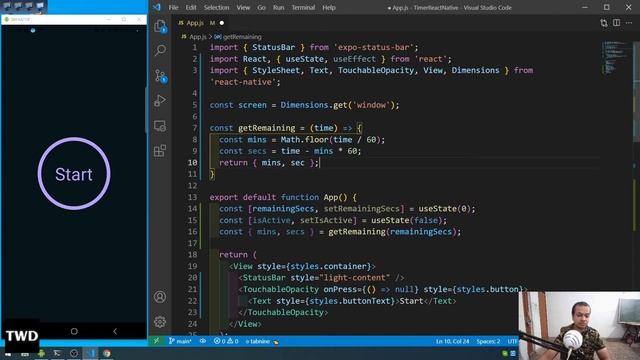Screen dimensions: 640x360
Task: Click the remote window indicator in status bar
Action: pos(156,341)
